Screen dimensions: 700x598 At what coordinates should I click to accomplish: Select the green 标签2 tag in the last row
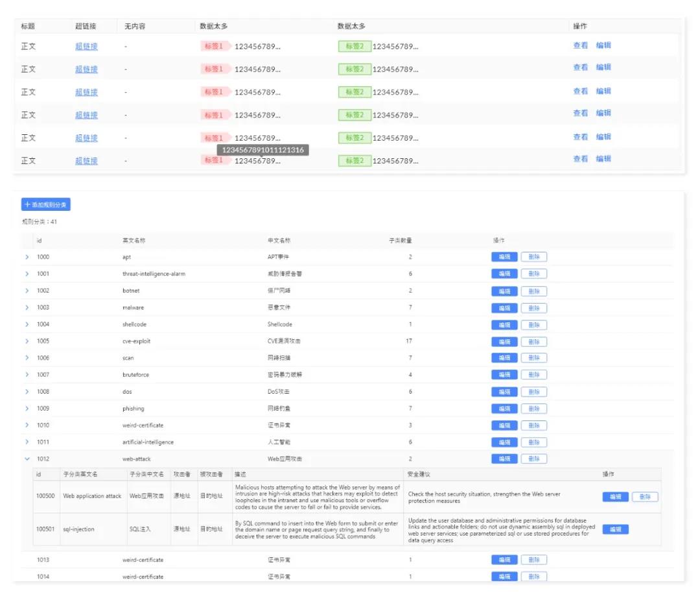coord(354,160)
